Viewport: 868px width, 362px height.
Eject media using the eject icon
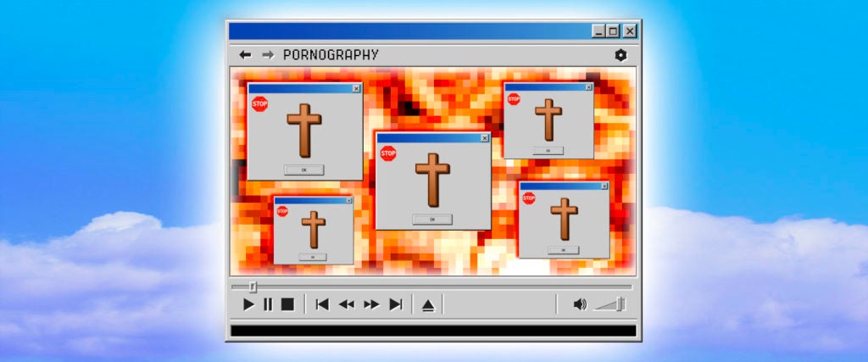tap(428, 305)
